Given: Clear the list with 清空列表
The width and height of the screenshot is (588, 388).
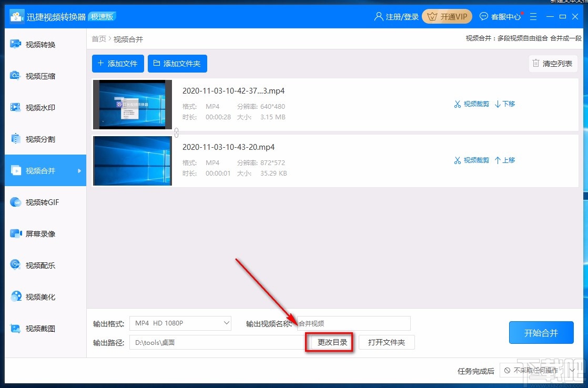Looking at the screenshot, I should tap(553, 64).
